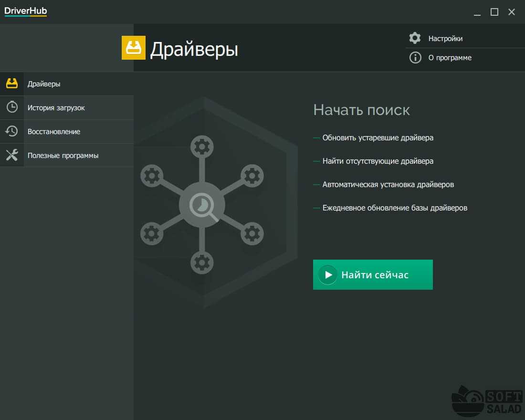Viewport: 525px width, 420px height.
Task: Switch to the Восстановление section
Action: click(53, 132)
